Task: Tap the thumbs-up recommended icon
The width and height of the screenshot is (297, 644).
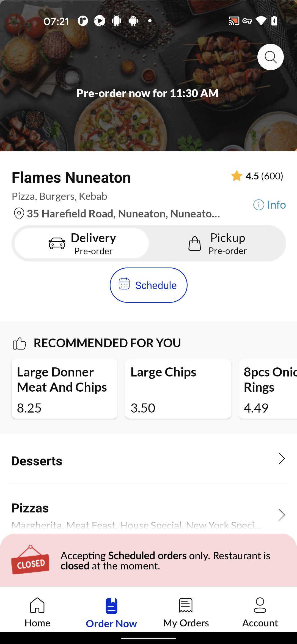Action: pyautogui.click(x=19, y=343)
